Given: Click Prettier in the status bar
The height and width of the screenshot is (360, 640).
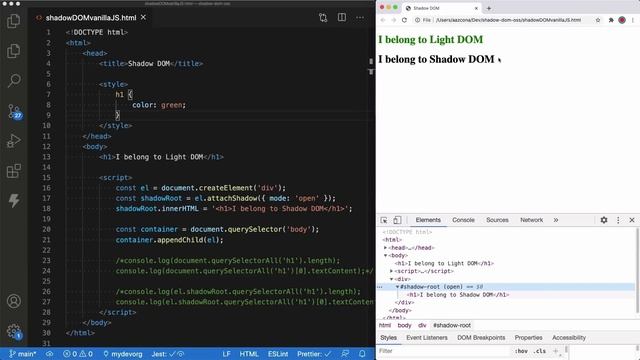Looking at the screenshot, I should 314,354.
